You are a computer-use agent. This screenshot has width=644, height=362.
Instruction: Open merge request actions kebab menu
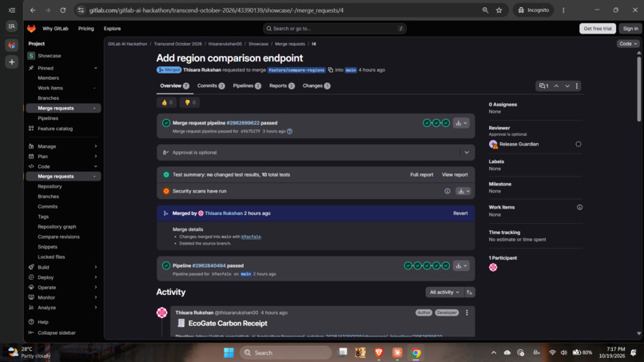point(577,86)
